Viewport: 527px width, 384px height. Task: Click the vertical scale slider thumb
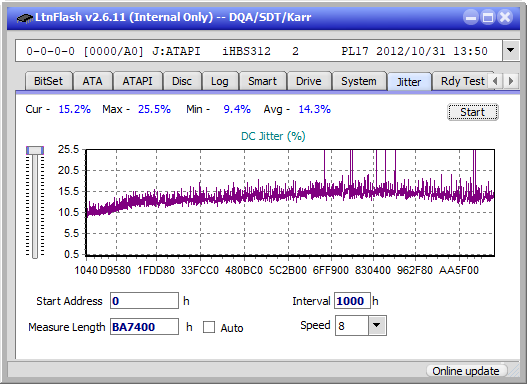(35, 150)
